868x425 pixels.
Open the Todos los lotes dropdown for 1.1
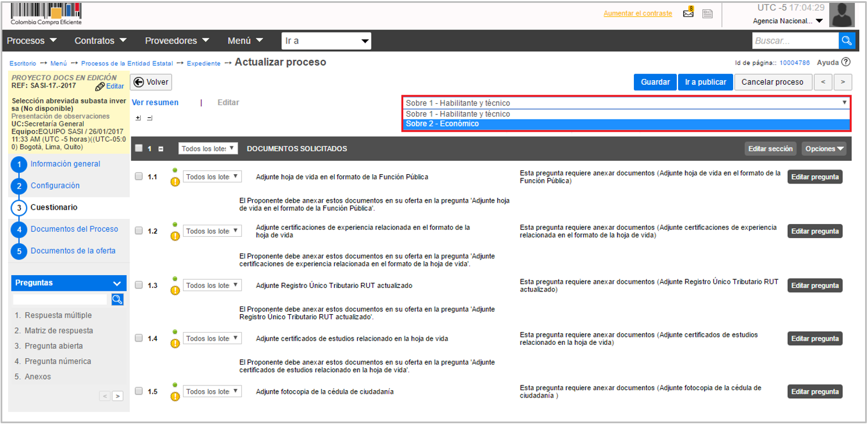point(212,177)
